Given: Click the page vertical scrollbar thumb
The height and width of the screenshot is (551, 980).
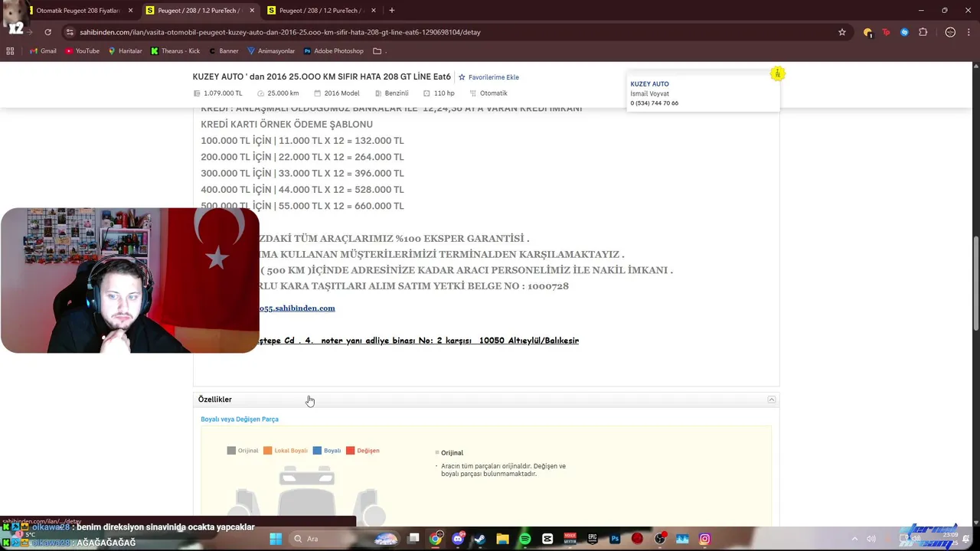Looking at the screenshot, I should [976, 283].
